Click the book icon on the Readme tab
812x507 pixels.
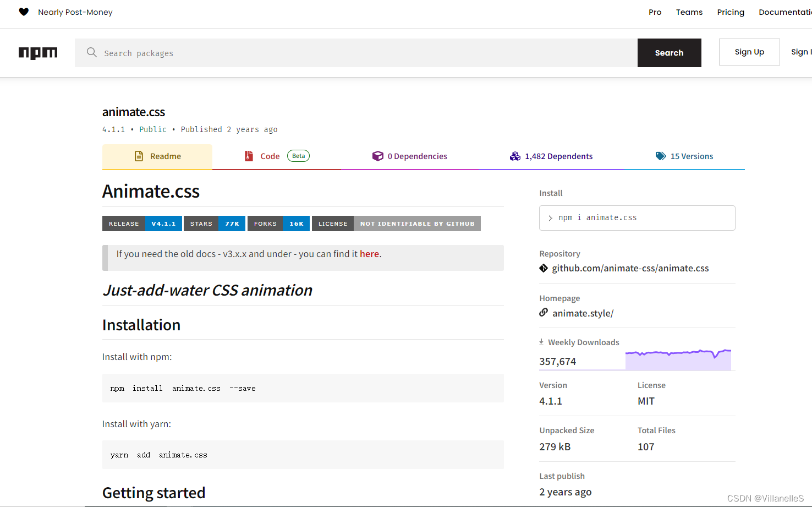click(138, 156)
